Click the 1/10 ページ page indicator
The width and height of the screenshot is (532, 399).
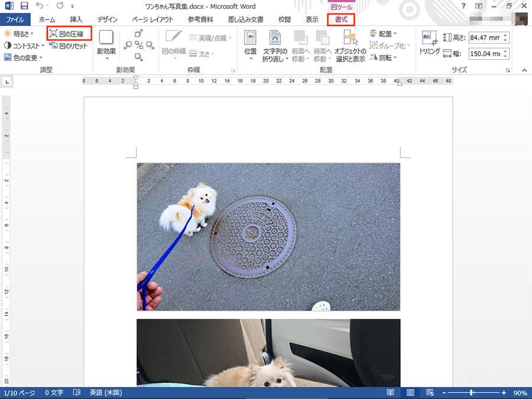(20, 393)
